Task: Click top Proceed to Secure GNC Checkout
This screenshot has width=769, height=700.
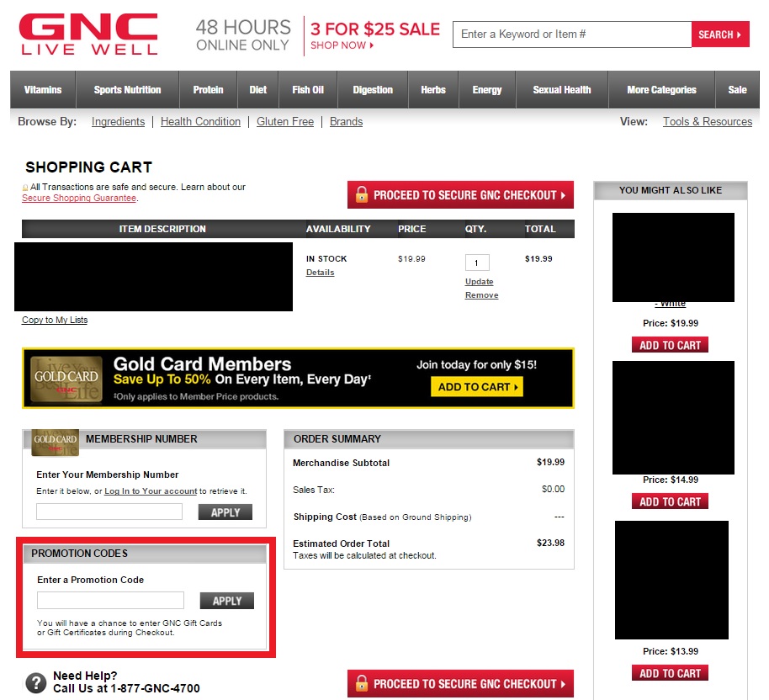Action: 460,194
